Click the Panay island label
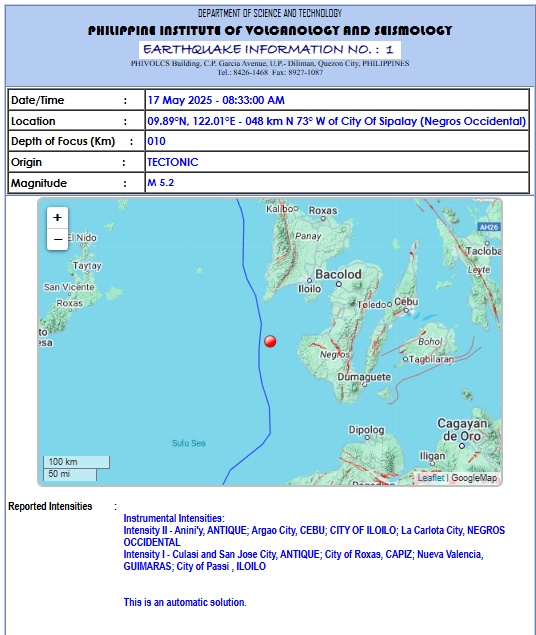 (x=308, y=236)
